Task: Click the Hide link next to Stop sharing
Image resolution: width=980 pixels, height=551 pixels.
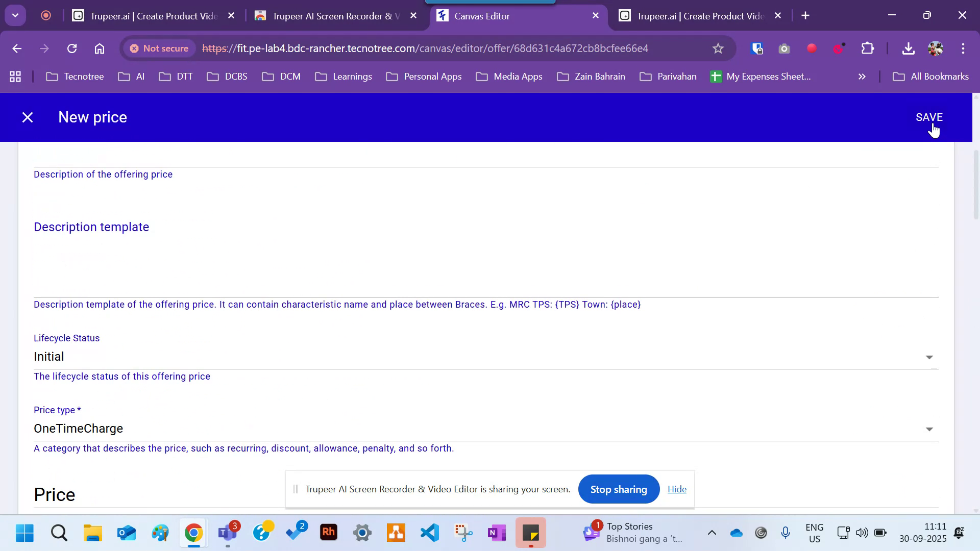Action: click(x=677, y=489)
